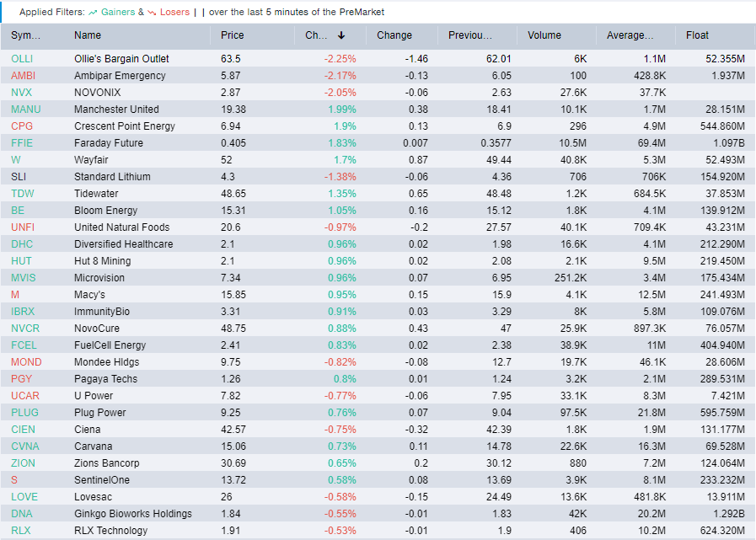Open the MVIS ticker symbol

pos(23,278)
